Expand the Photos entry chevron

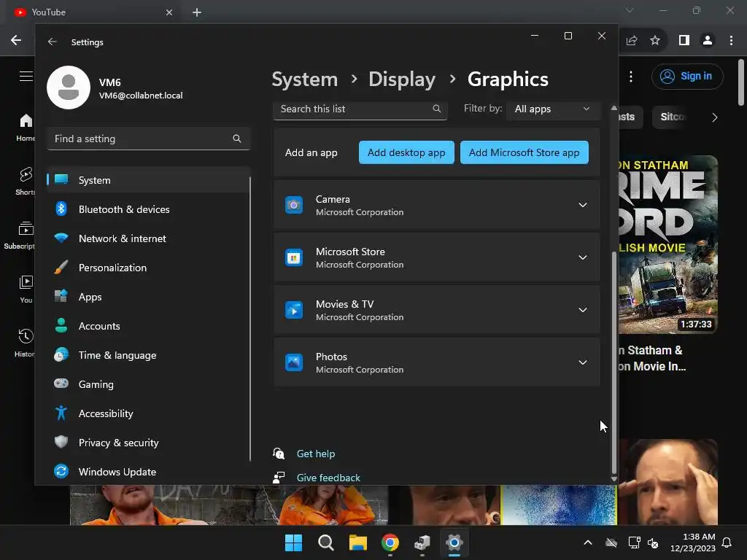[x=582, y=362]
